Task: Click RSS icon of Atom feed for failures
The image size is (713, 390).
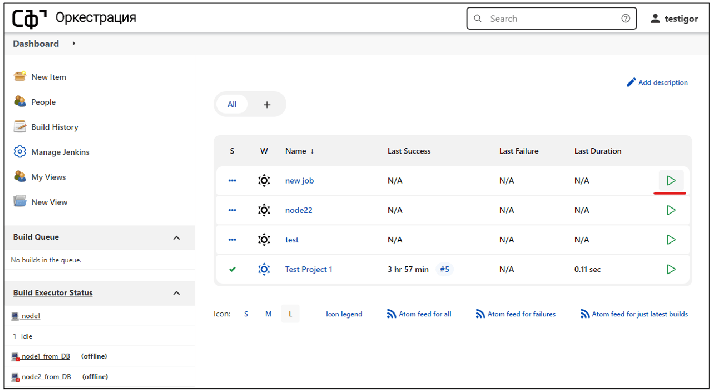Action: point(480,314)
